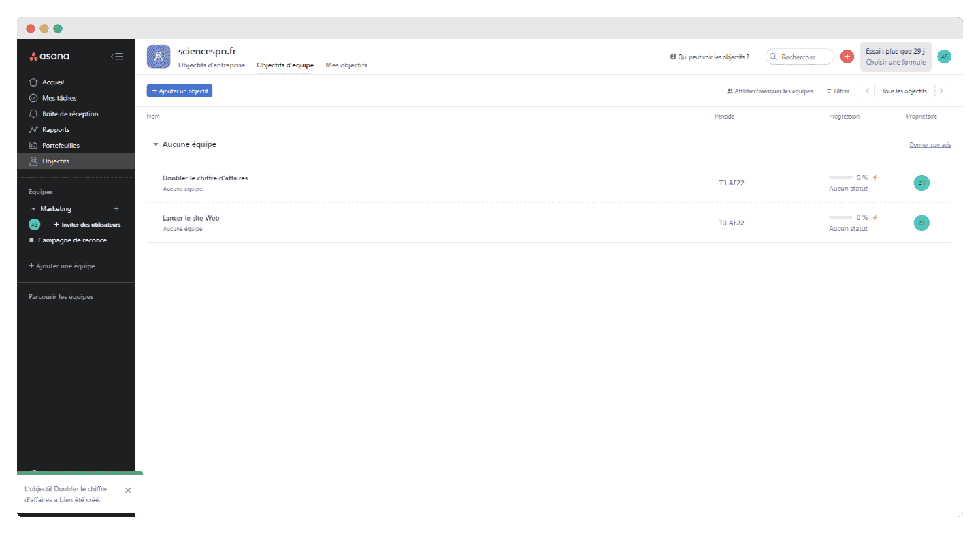Open the Filtrer options
Screen dimensions: 980x534
pos(838,91)
